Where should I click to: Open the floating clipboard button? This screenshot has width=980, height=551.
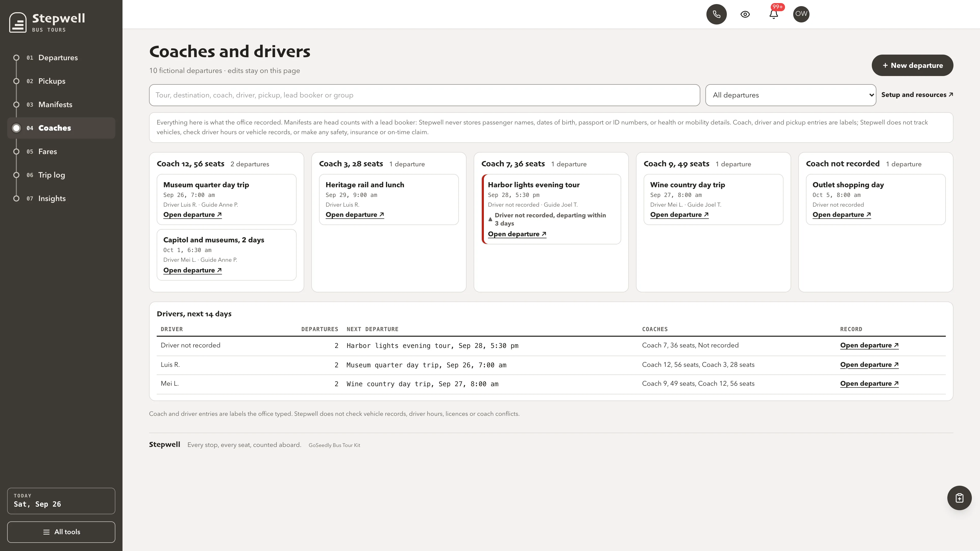[x=959, y=498]
